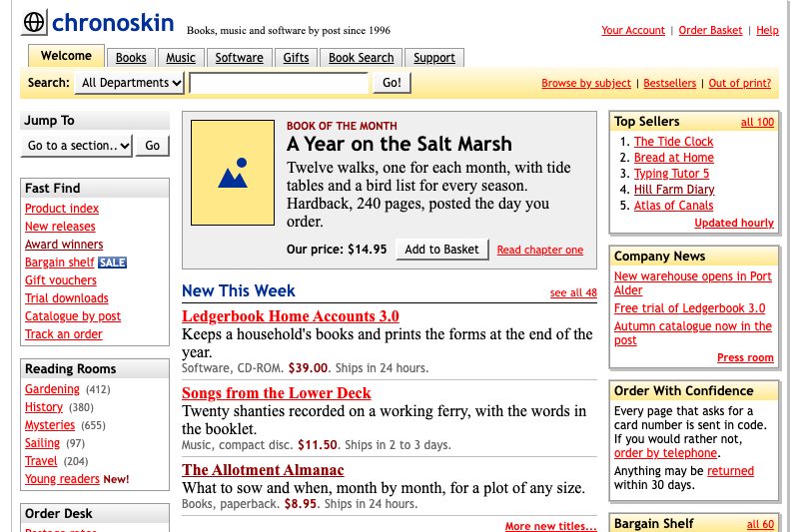Screen dimensions: 799x532
Task: Click the order by telephone link
Action: 665,453
